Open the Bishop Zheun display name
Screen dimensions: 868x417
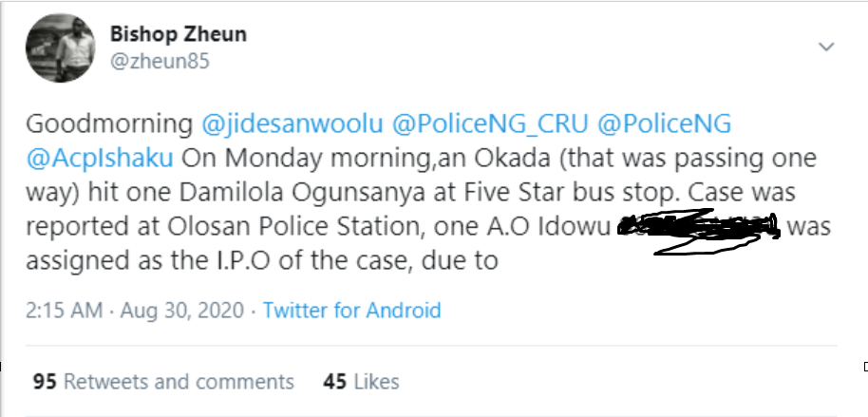(x=179, y=35)
